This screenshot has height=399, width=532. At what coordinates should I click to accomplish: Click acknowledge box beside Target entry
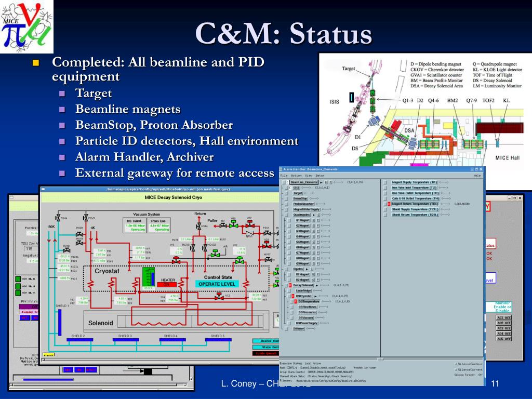click(287, 193)
